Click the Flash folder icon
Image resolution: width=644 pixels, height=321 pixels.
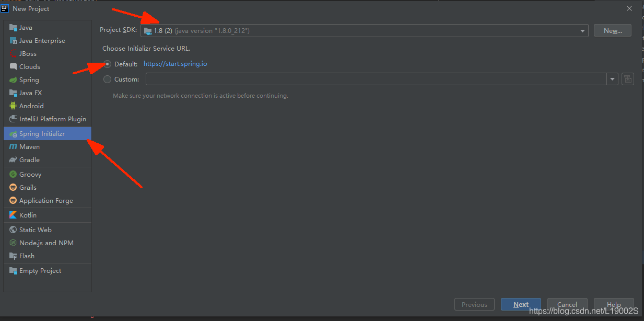click(x=13, y=256)
